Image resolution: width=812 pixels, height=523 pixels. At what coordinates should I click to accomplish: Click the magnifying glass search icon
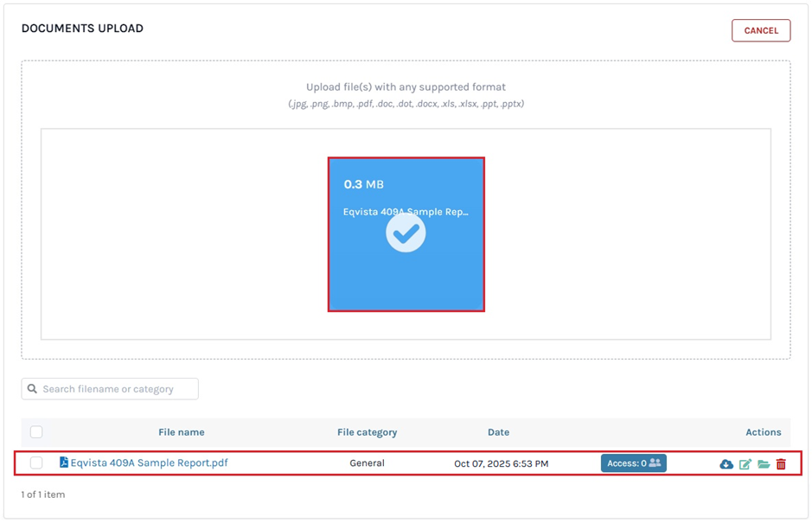coord(33,389)
